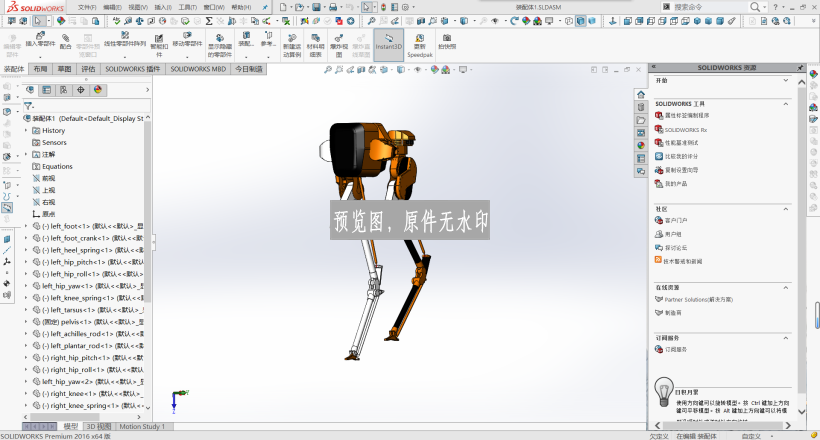This screenshot has width=820, height=440.
Task: Select the 配合 (Mate) tool
Action: tap(65, 41)
